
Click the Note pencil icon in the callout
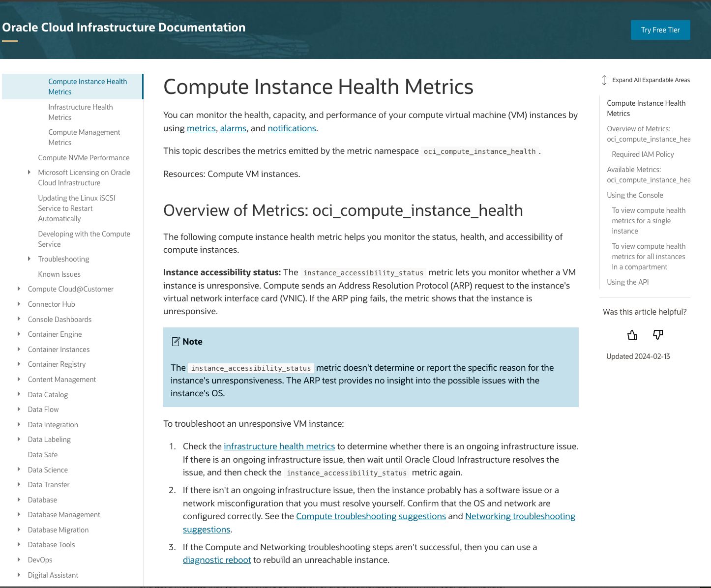click(x=176, y=341)
